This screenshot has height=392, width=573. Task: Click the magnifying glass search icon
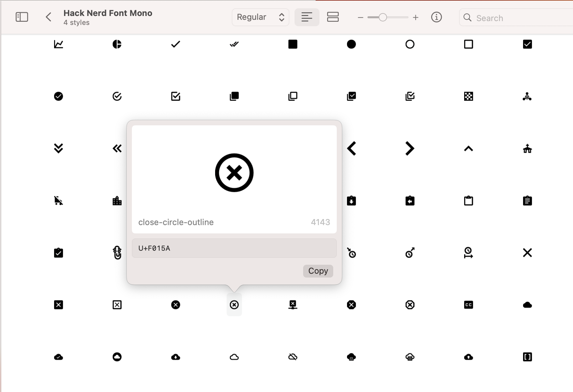[x=467, y=18]
